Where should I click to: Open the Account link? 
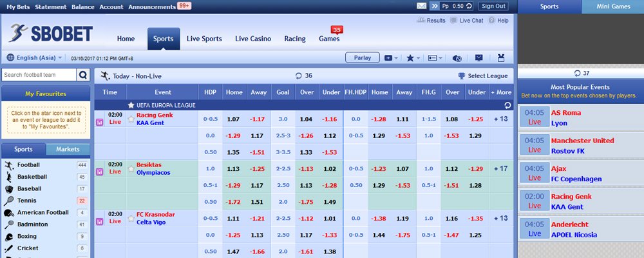[x=111, y=6]
